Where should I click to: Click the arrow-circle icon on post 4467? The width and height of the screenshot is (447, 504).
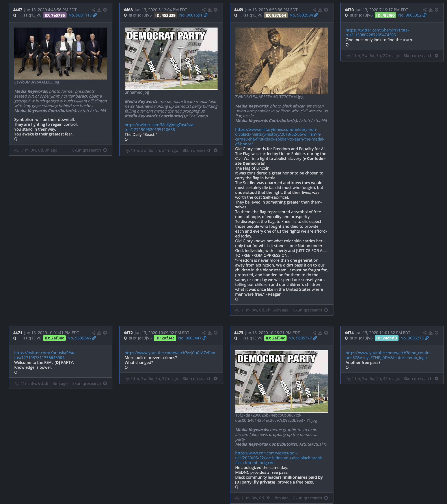(x=105, y=10)
